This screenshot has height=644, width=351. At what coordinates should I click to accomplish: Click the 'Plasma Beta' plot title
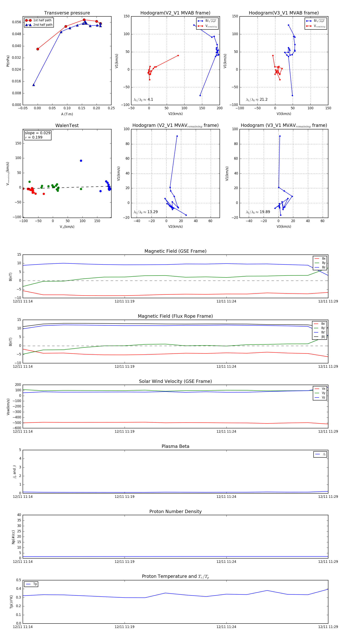pyautogui.click(x=175, y=446)
